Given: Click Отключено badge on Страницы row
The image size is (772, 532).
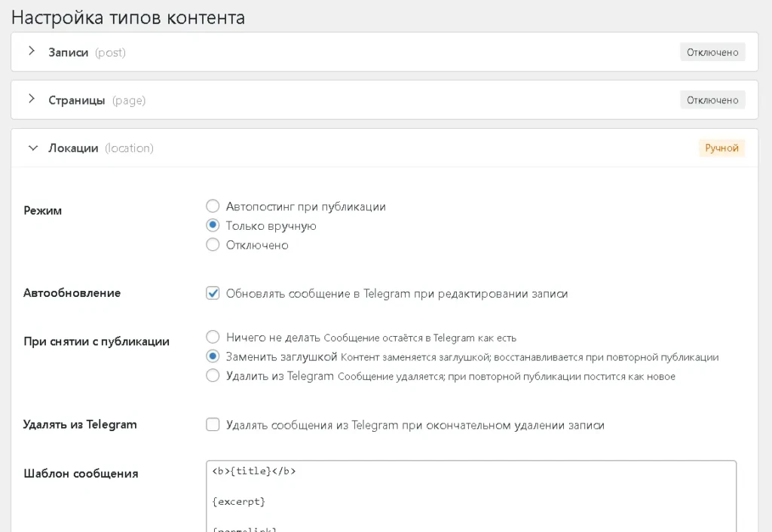Looking at the screenshot, I should click(712, 100).
